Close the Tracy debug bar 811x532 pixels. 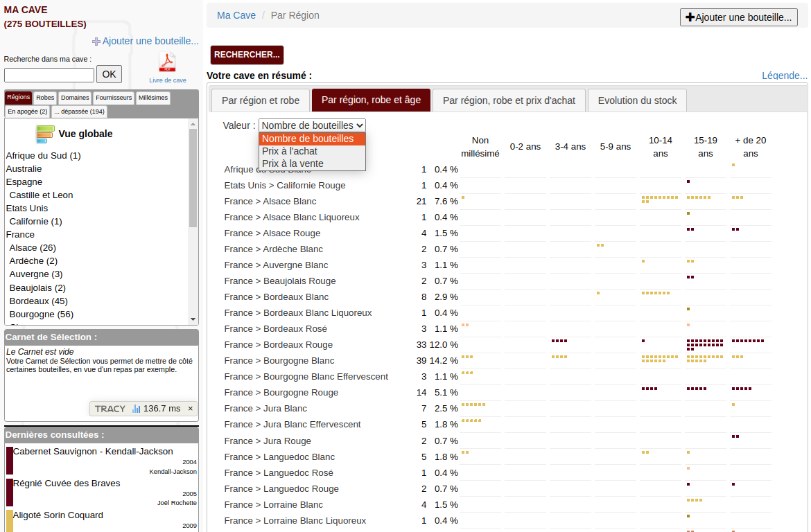pyautogui.click(x=191, y=409)
